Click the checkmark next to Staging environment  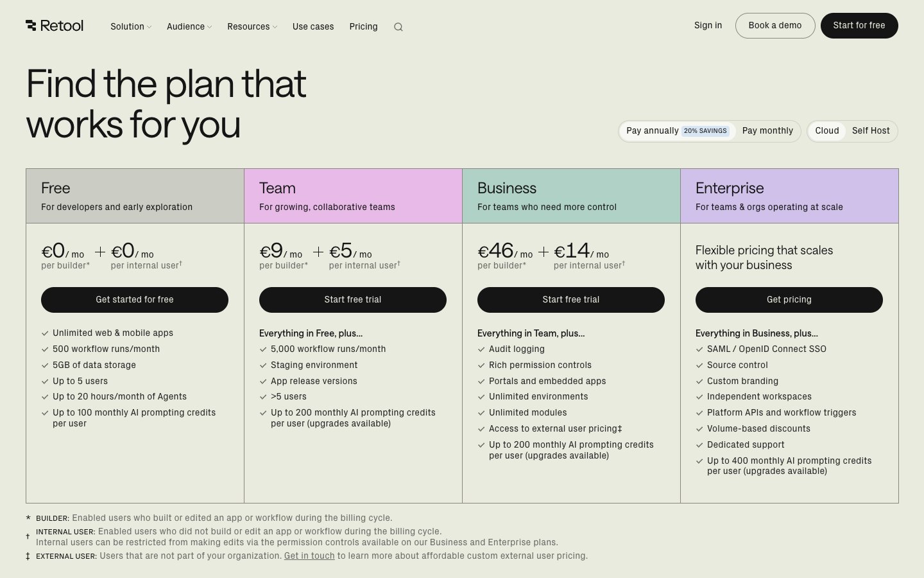click(263, 365)
